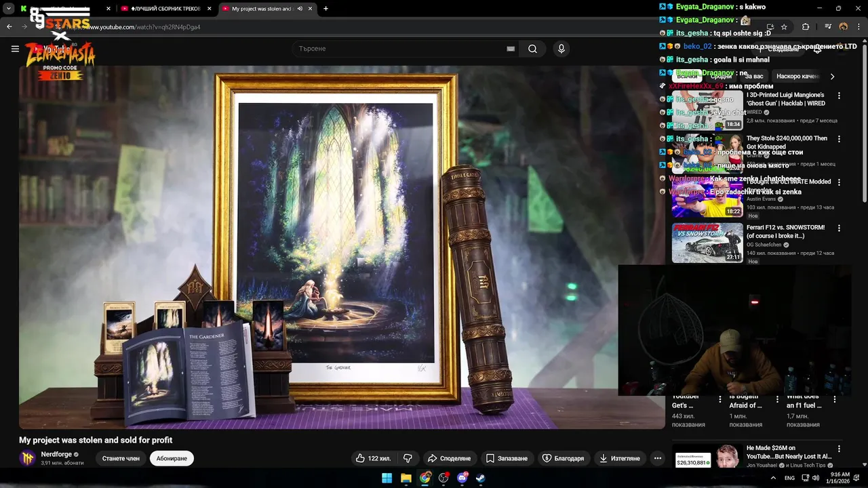Open the browser extensions puzzle icon
The height and width of the screenshot is (488, 868).
pyautogui.click(x=806, y=27)
